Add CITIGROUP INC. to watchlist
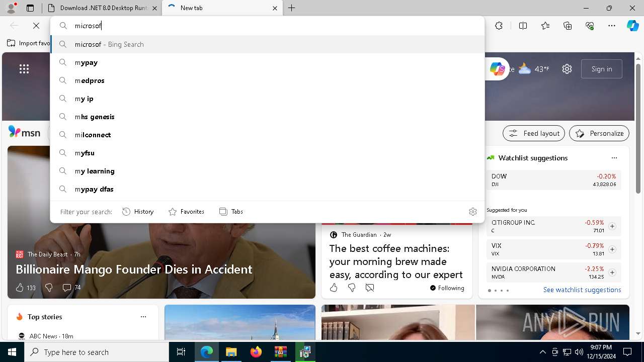This screenshot has width=644, height=362. click(x=612, y=226)
